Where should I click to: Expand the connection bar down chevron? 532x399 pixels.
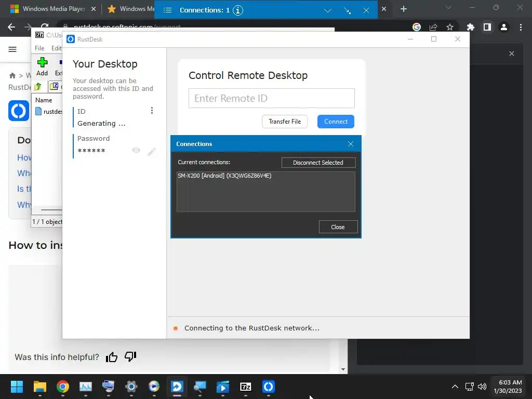(327, 10)
